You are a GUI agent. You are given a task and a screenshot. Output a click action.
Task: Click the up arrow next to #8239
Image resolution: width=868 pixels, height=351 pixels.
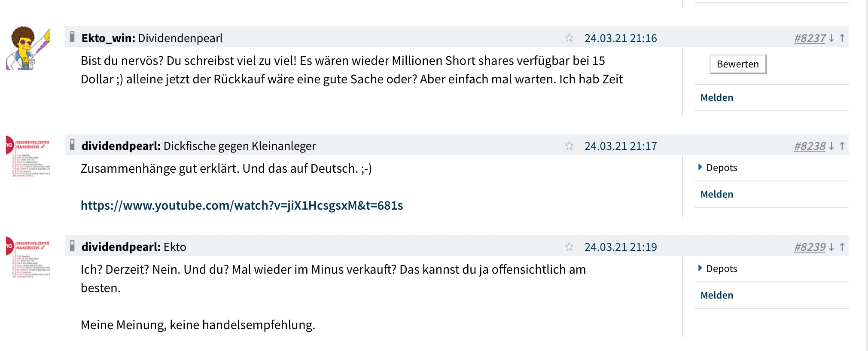tap(843, 247)
